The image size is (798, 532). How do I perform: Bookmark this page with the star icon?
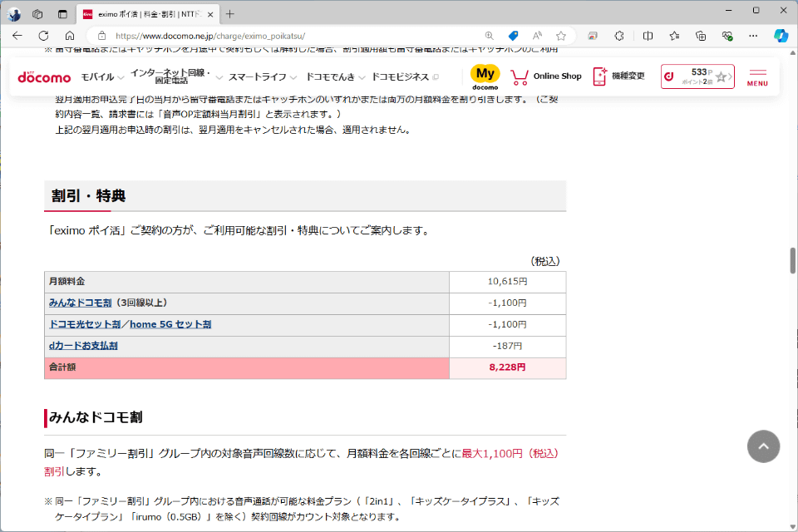[x=561, y=37]
